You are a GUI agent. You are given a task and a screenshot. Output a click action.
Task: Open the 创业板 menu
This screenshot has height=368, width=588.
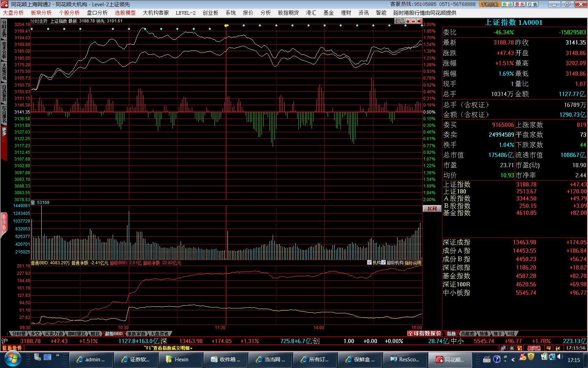click(210, 13)
